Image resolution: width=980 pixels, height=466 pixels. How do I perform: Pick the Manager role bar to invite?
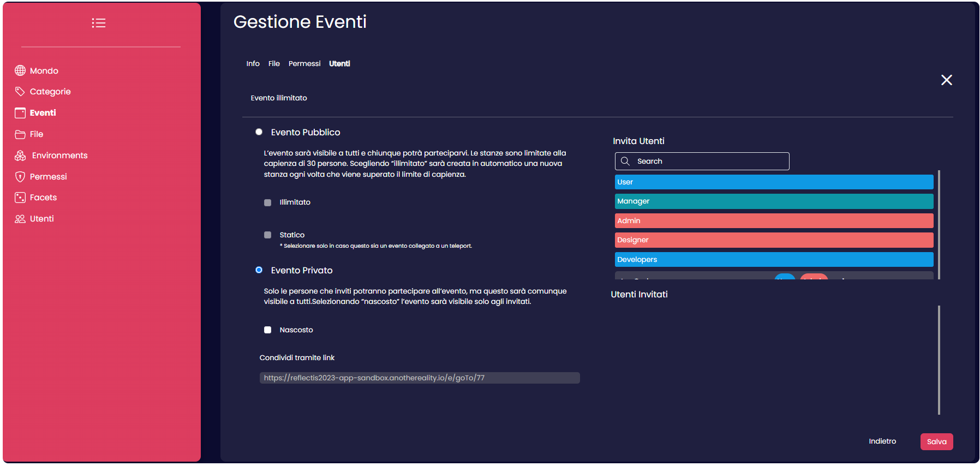(x=774, y=201)
